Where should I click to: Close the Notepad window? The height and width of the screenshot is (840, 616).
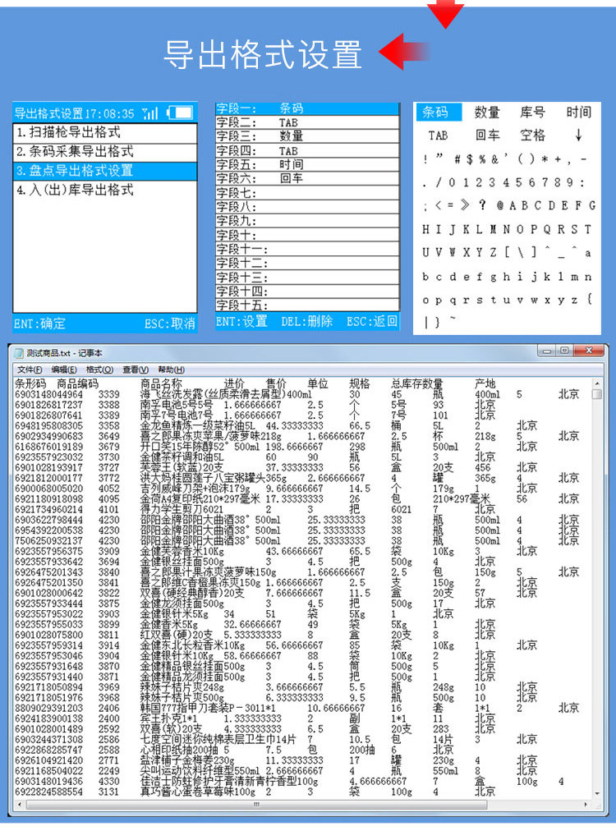tap(589, 351)
